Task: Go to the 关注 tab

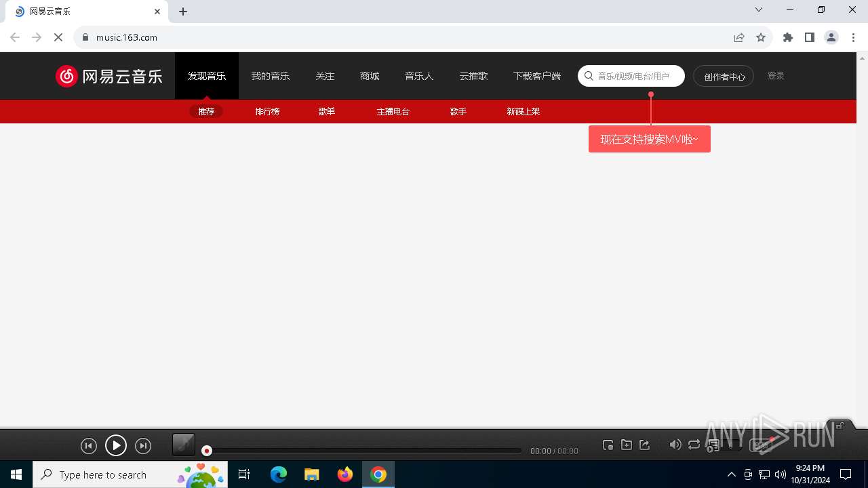Action: tap(325, 76)
